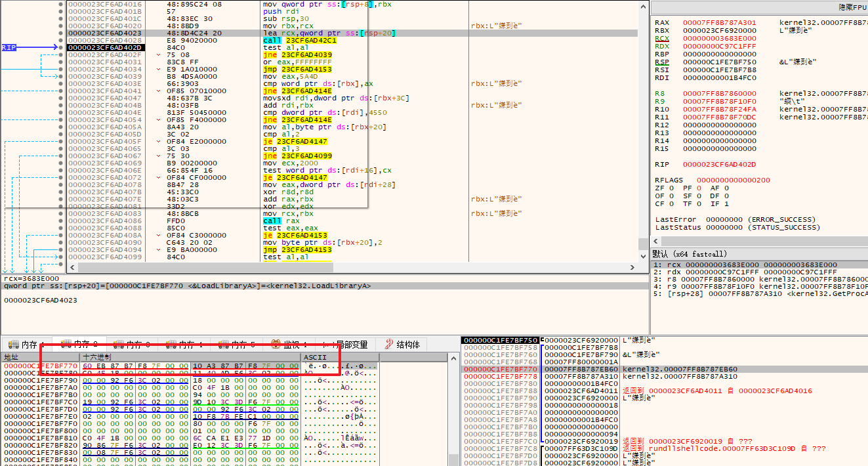The image size is (868, 466).
Task: Click the jump arrow indicator on the E9 1A010000 row
Action: pos(159,69)
